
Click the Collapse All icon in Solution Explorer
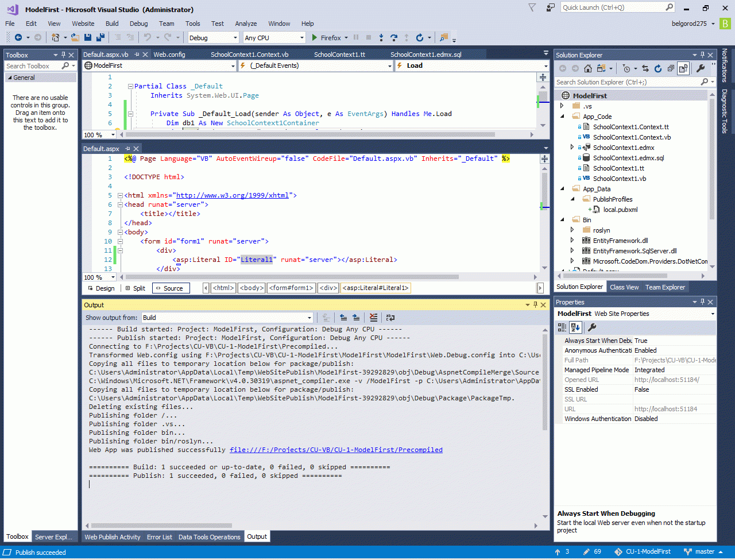(671, 68)
